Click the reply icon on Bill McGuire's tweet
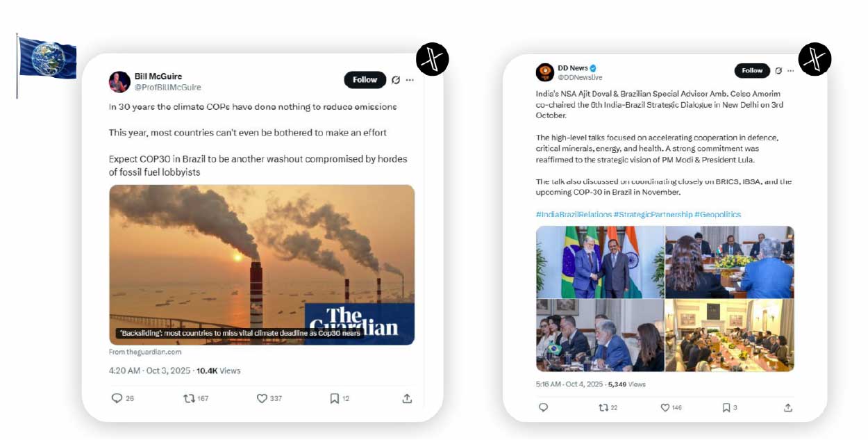The width and height of the screenshot is (868, 440). 117,398
